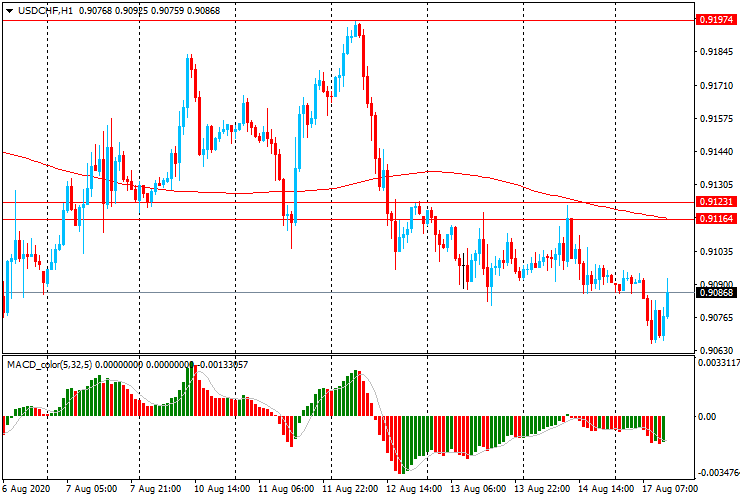This screenshot has height=500, width=740.
Task: Click the MACD 0.0033117 scale value
Action: (x=717, y=364)
